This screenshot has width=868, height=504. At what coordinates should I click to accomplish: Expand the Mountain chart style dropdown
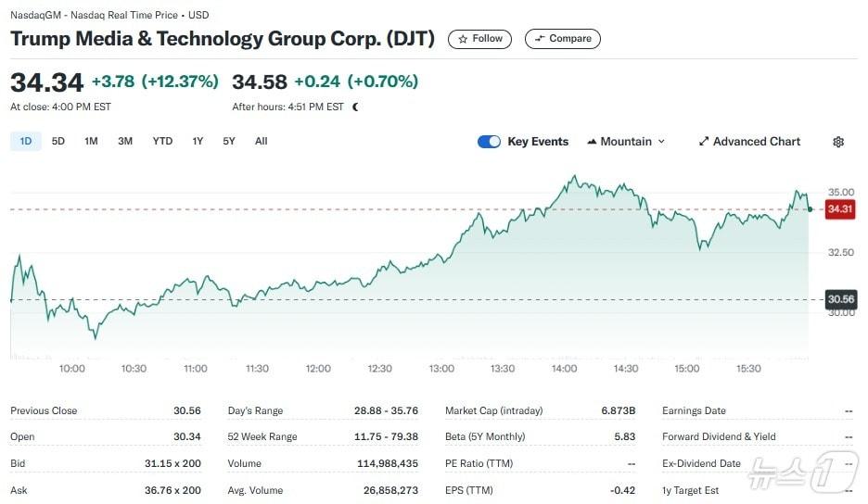(x=661, y=142)
